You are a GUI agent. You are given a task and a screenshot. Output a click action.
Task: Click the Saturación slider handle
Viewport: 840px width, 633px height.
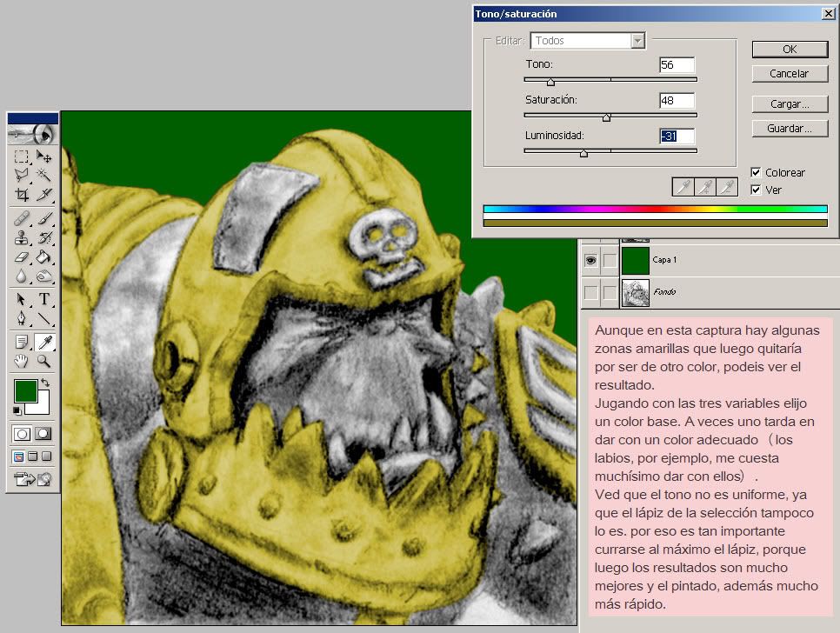pos(606,117)
